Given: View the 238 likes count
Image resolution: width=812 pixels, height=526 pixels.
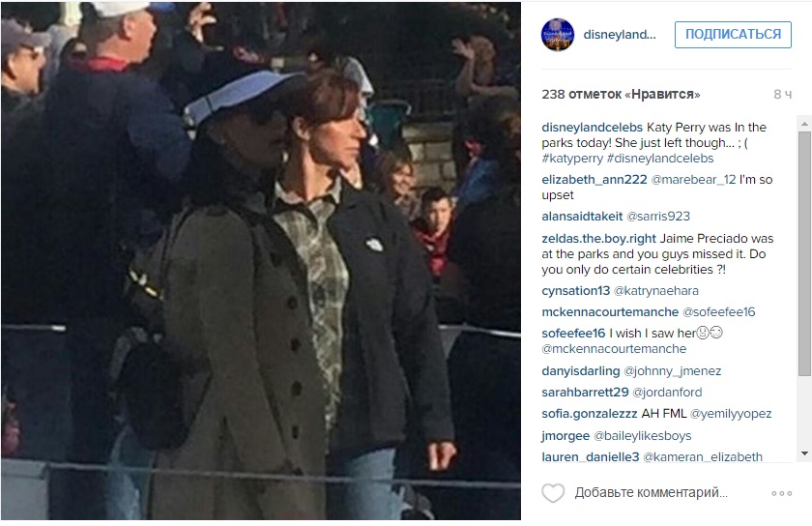Looking at the screenshot, I should (621, 95).
